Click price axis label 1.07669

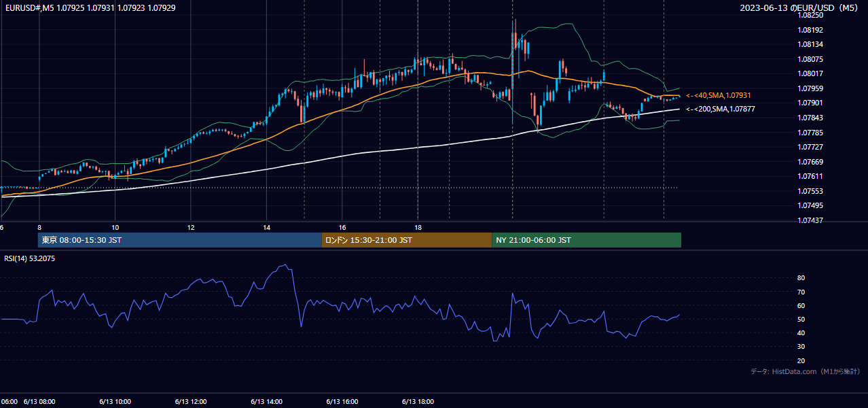tap(810, 162)
